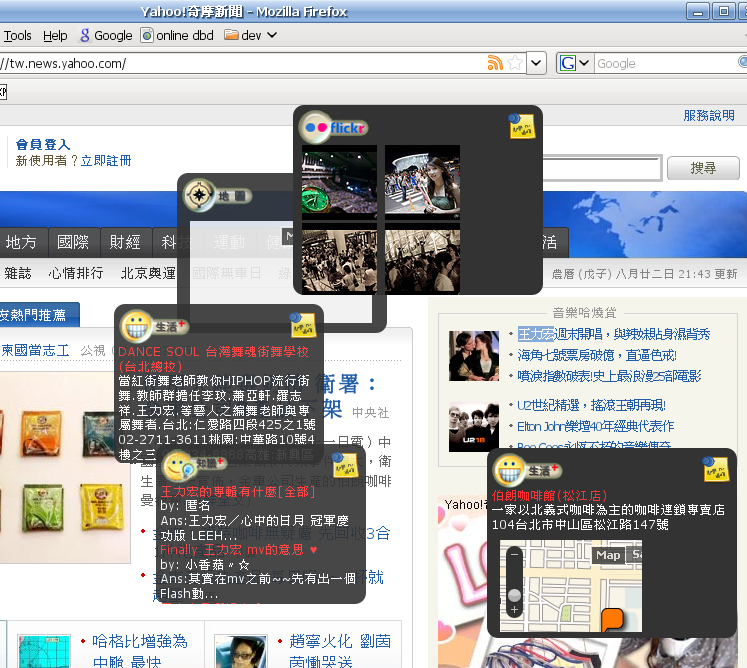Click the Flickr logo in the photo popup

[x=334, y=127]
